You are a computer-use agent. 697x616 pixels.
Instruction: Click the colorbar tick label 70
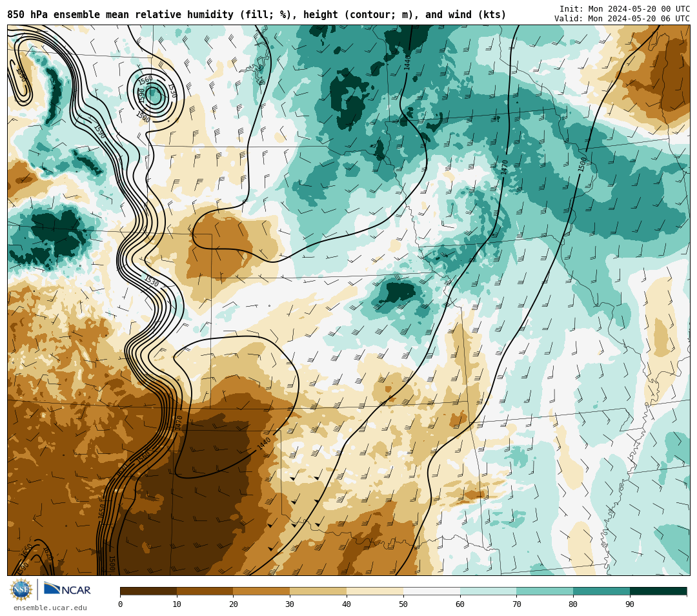pos(516,604)
